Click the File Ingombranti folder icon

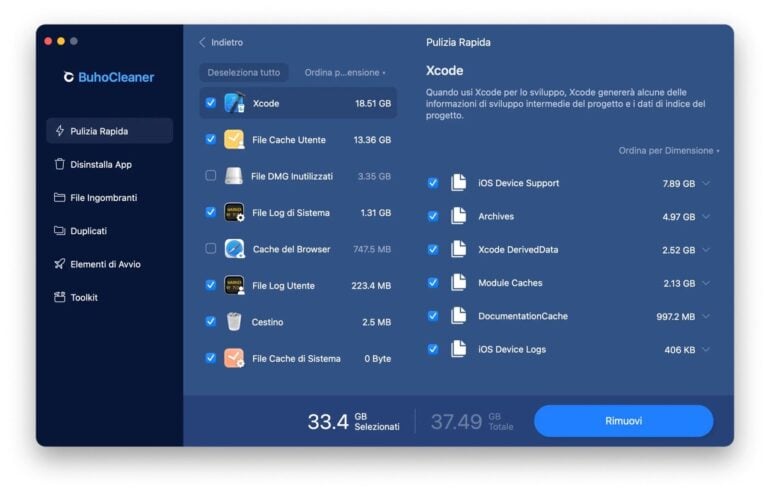click(x=59, y=197)
